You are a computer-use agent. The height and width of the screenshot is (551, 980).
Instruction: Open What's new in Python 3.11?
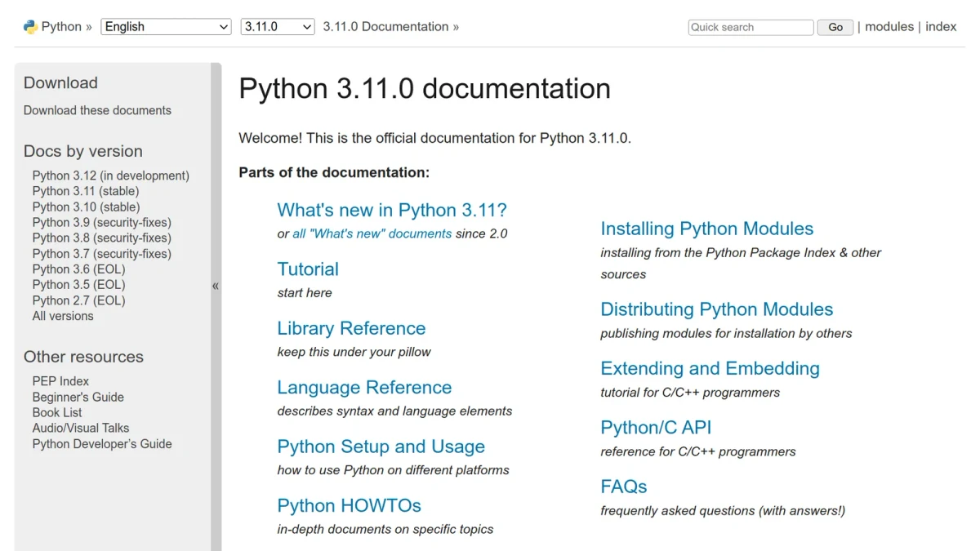tap(392, 210)
